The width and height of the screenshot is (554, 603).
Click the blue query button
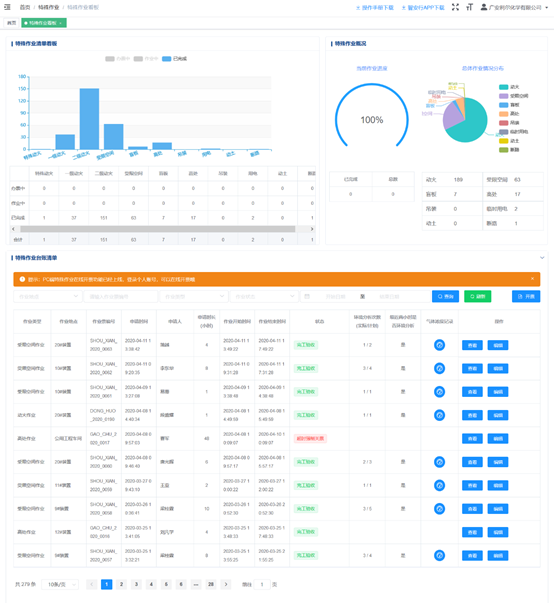point(445,297)
